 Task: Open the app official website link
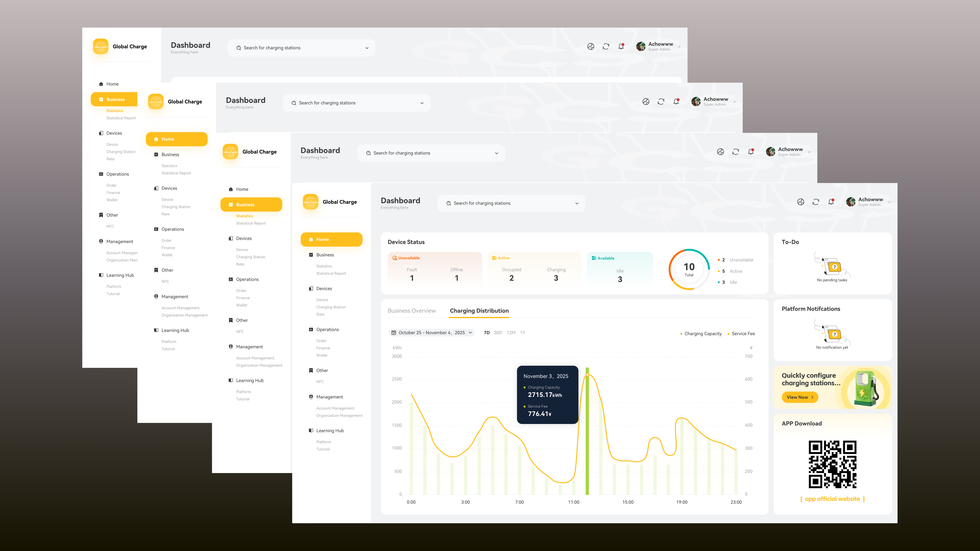(x=832, y=499)
